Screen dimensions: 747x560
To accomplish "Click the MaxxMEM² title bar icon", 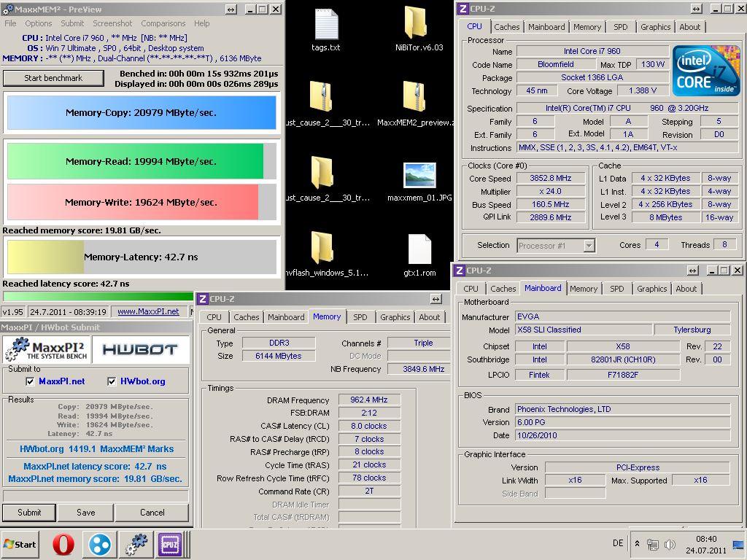I will tap(7, 9).
